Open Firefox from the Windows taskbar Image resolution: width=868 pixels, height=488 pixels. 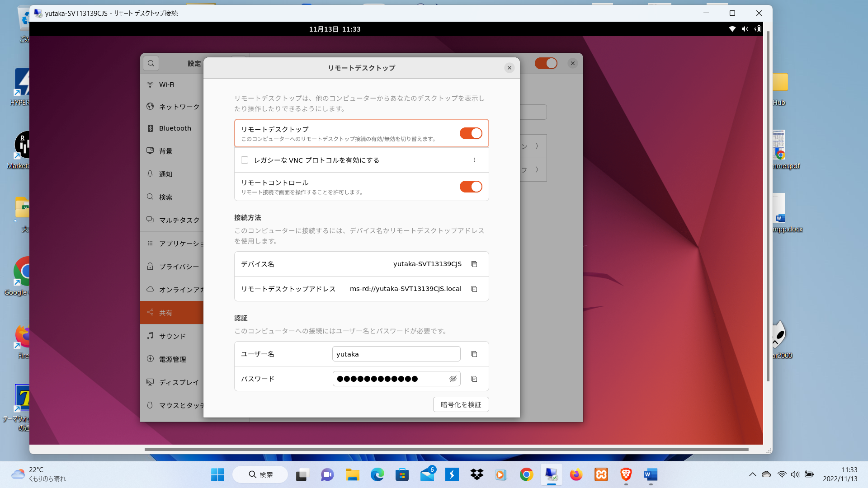576,474
